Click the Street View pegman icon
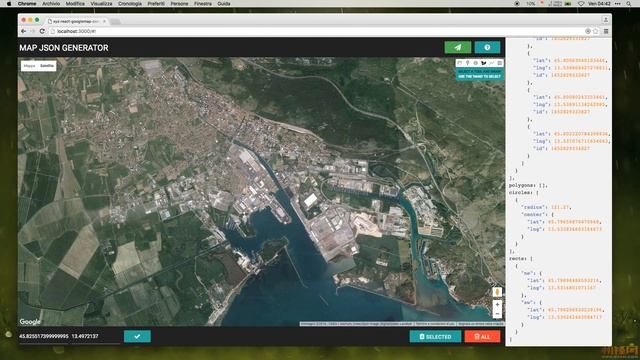The width and height of the screenshot is (640, 360). [x=497, y=292]
